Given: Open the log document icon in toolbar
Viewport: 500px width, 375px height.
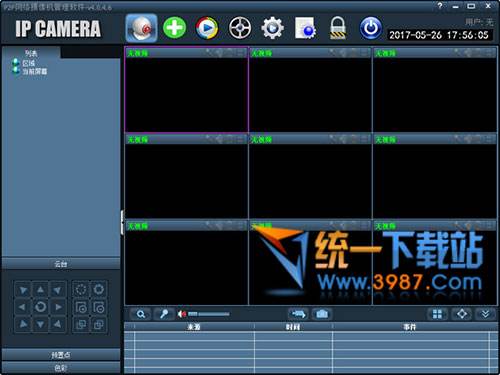Looking at the screenshot, I should [305, 28].
